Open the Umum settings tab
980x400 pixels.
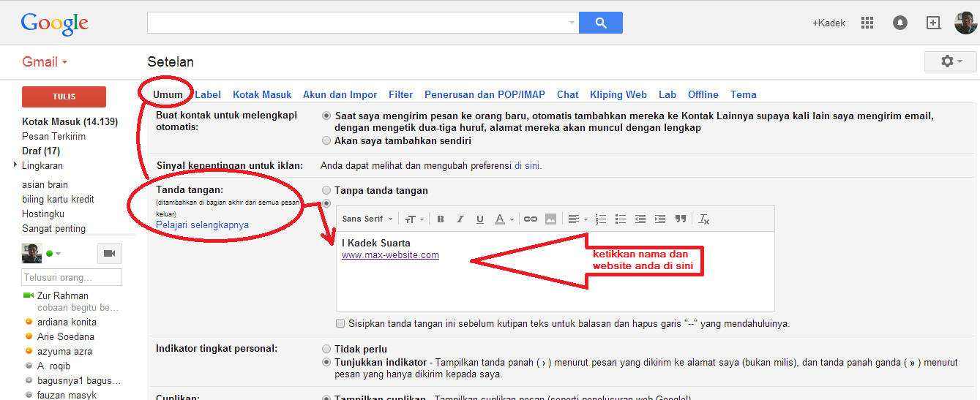pyautogui.click(x=168, y=94)
